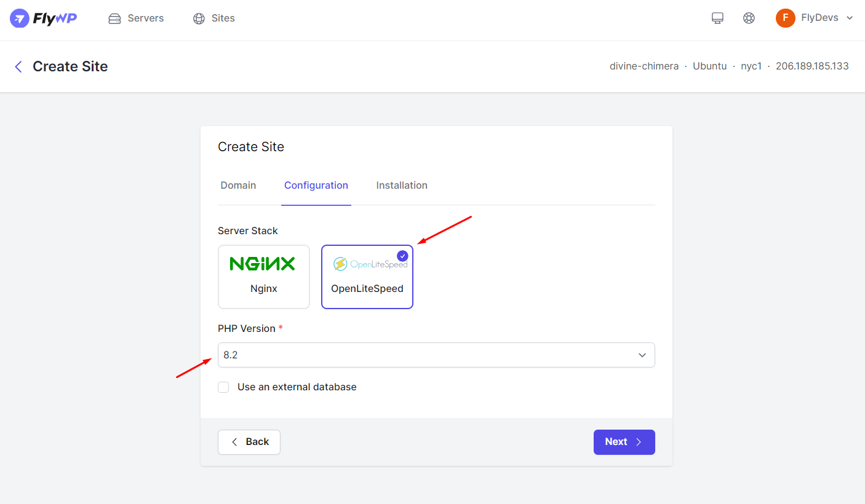Click the divine-chimera server name
The height and width of the screenshot is (504, 865).
644,66
